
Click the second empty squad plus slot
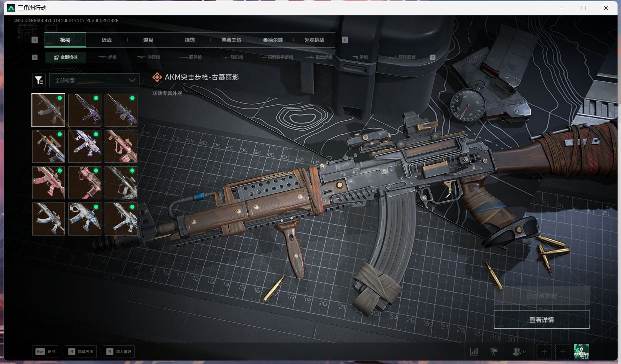[563, 351]
